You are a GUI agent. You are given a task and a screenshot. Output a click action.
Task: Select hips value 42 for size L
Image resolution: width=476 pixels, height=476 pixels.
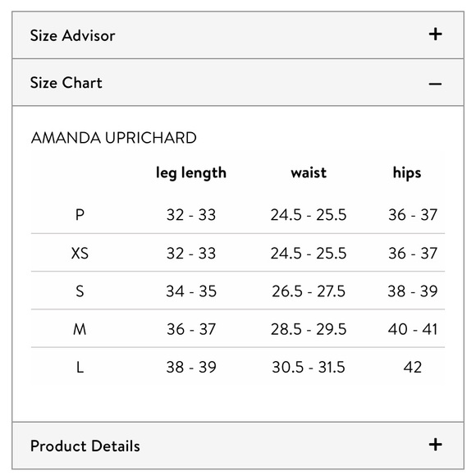pyautogui.click(x=413, y=368)
